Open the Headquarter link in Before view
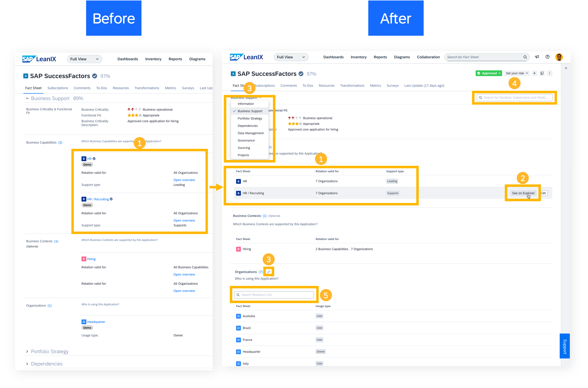The image size is (588, 388). [96, 322]
